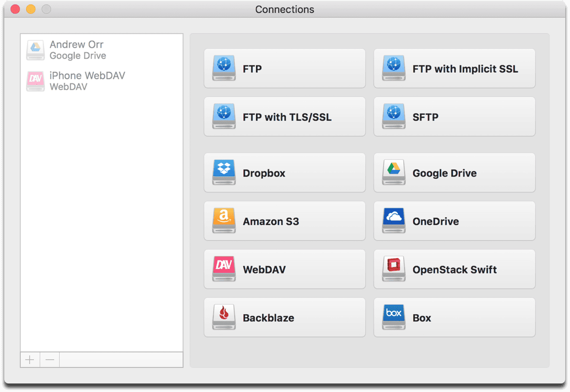
Task: Pick the Box connection label
Action: (422, 318)
